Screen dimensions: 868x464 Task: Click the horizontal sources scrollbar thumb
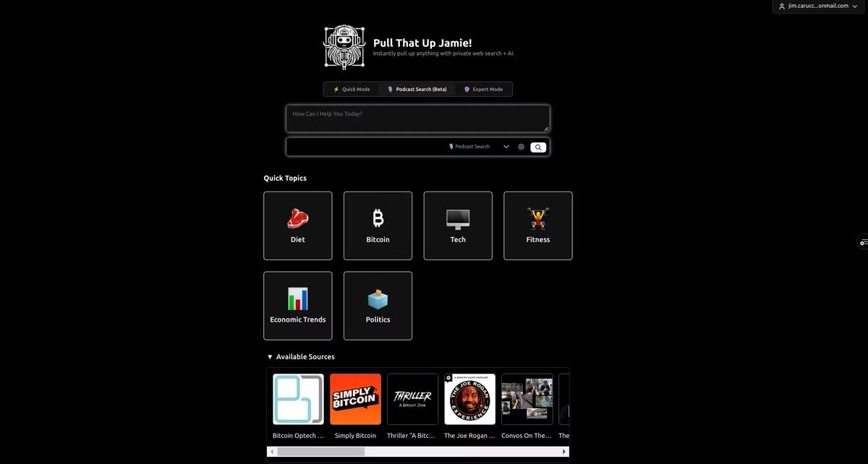click(320, 452)
